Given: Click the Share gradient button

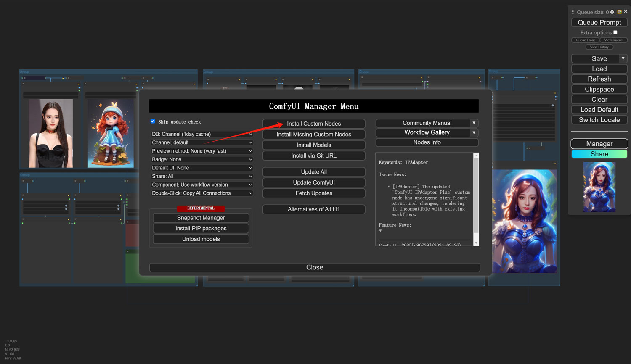Looking at the screenshot, I should pos(599,154).
